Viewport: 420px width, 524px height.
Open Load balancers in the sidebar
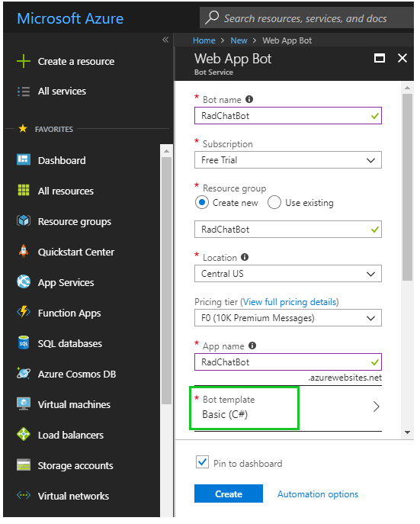(x=70, y=435)
